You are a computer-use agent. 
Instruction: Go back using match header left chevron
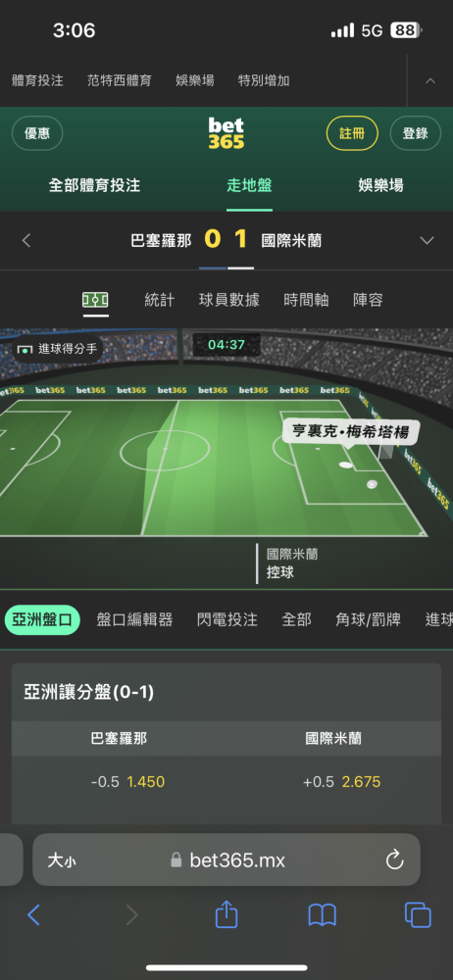click(x=26, y=241)
